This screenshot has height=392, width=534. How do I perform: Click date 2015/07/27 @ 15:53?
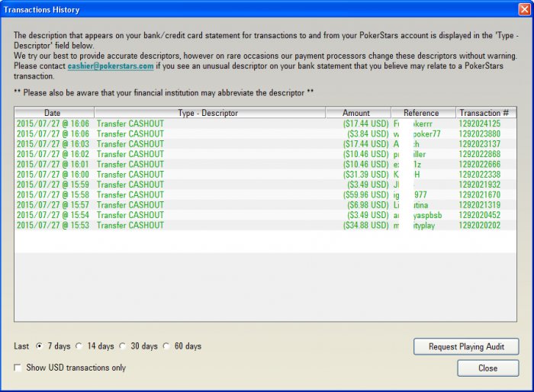tap(53, 226)
